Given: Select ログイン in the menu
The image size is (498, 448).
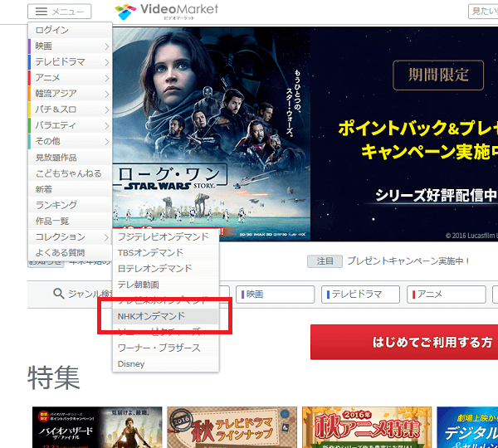Looking at the screenshot, I should (71, 30).
